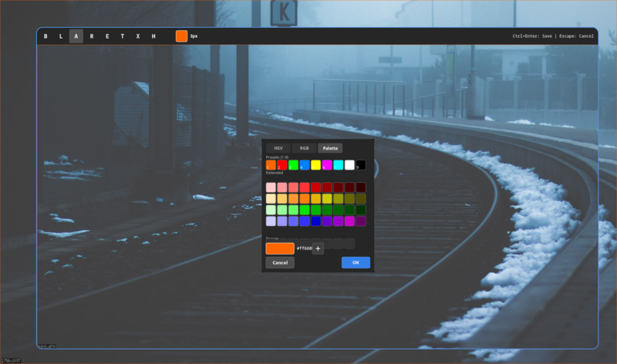Click the Ctrl+Enter: Save hint

[x=532, y=36]
